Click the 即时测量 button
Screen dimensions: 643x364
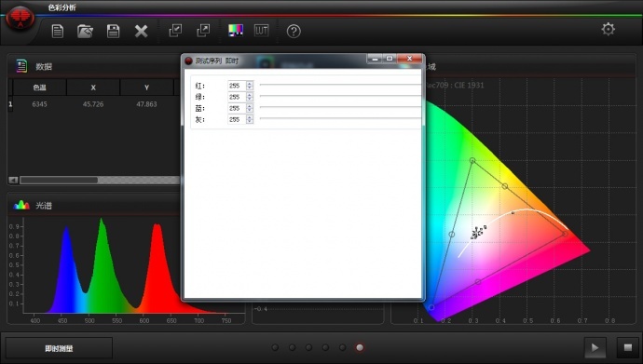59,348
